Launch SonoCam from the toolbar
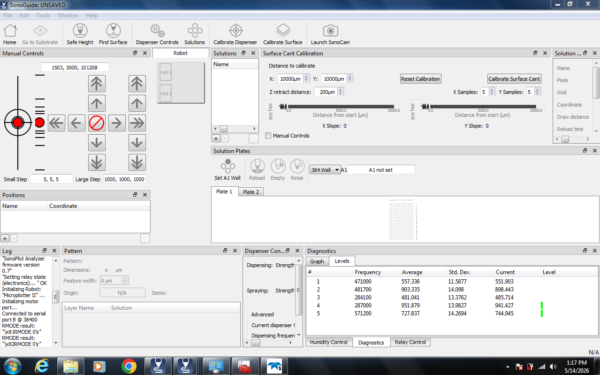 330,34
